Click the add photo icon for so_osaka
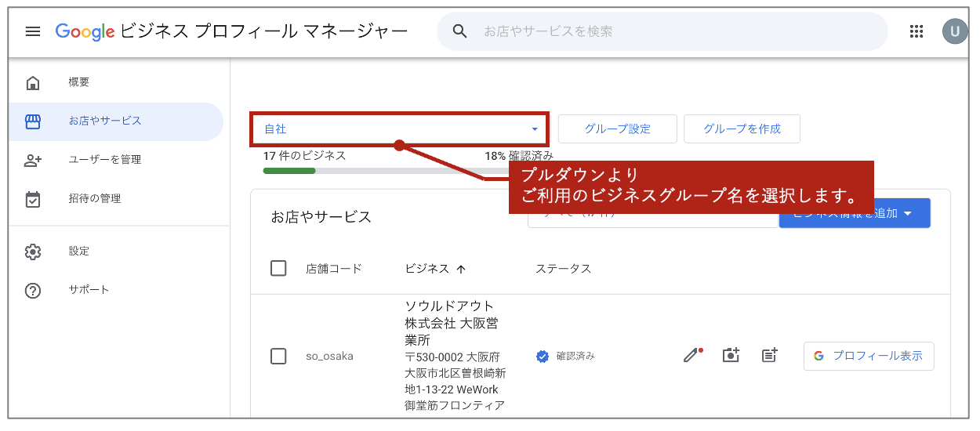This screenshot has height=431, width=980. tap(731, 355)
